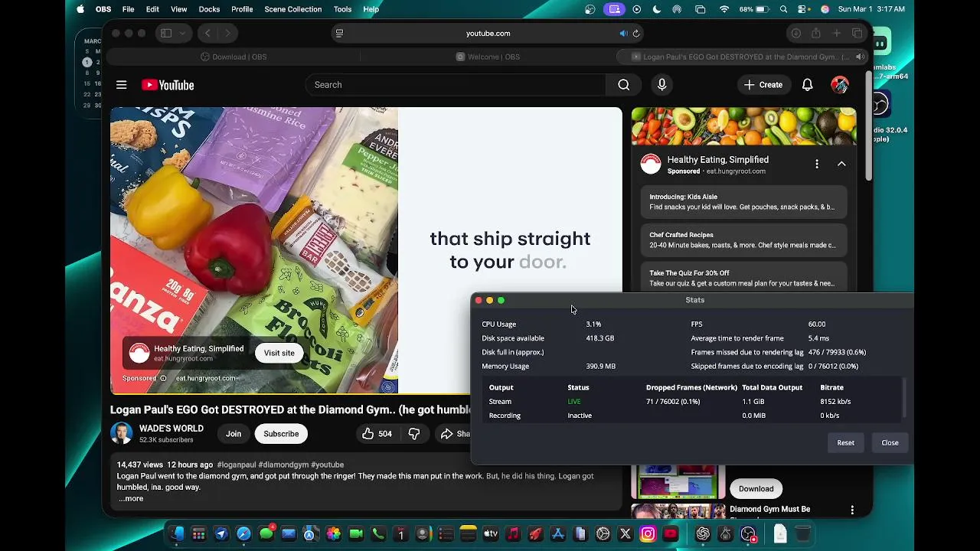The height and width of the screenshot is (551, 980).
Task: Open Safari share menu
Action: (816, 34)
